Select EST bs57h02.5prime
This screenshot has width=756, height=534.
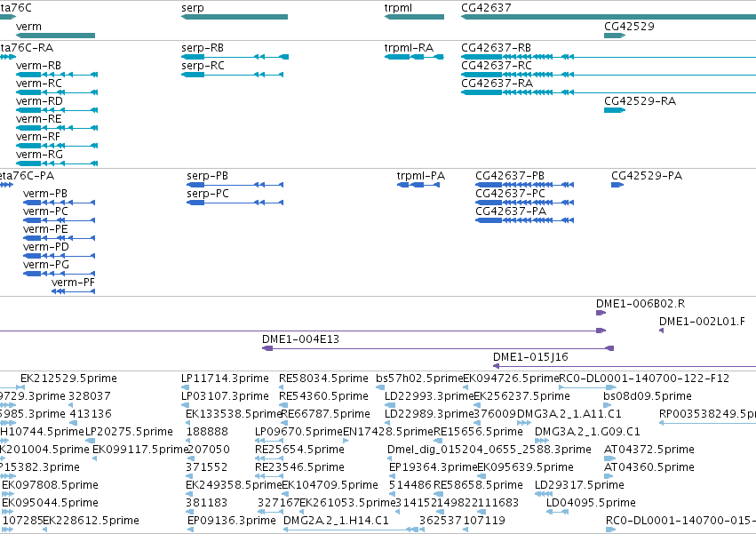click(419, 379)
